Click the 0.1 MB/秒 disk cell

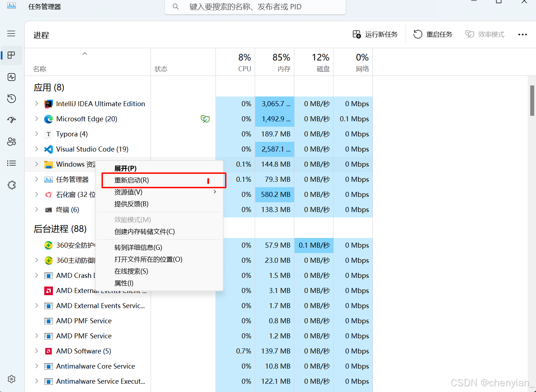(314, 245)
